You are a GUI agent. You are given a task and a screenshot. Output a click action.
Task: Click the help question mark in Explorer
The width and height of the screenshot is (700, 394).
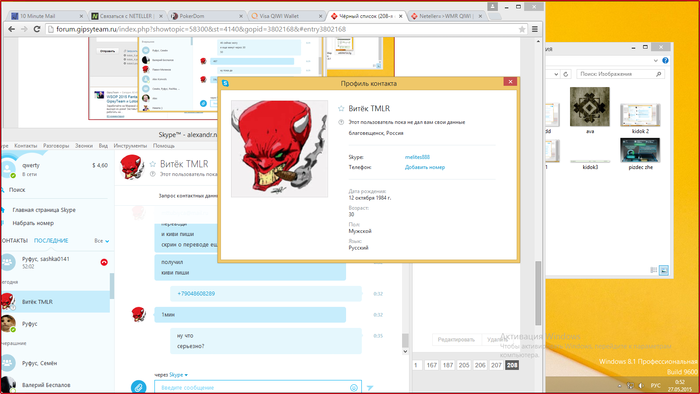665,60
